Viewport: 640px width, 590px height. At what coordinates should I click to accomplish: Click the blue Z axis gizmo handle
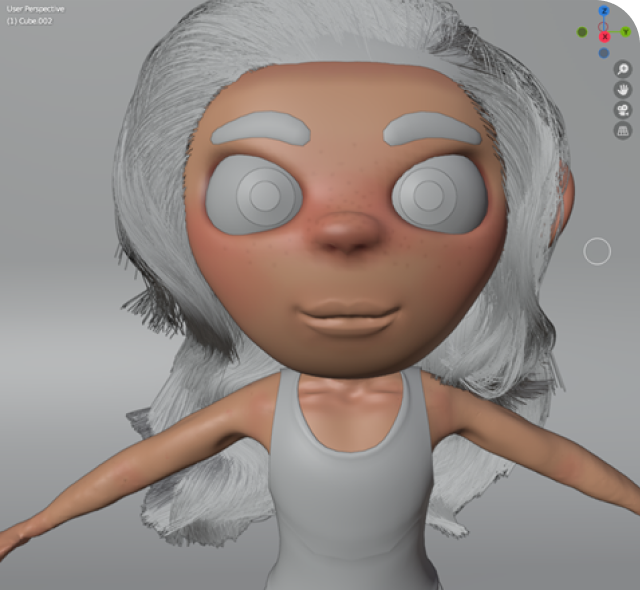click(x=603, y=10)
